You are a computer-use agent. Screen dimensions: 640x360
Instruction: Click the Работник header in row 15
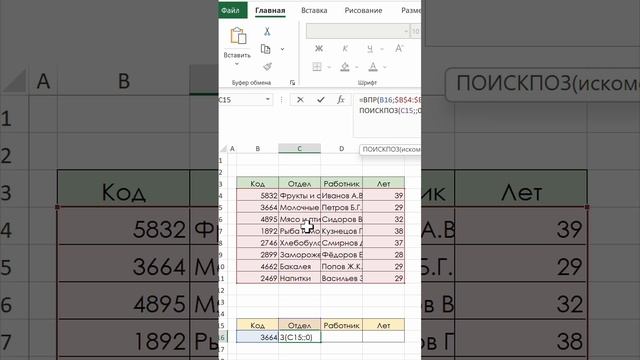coord(341,325)
